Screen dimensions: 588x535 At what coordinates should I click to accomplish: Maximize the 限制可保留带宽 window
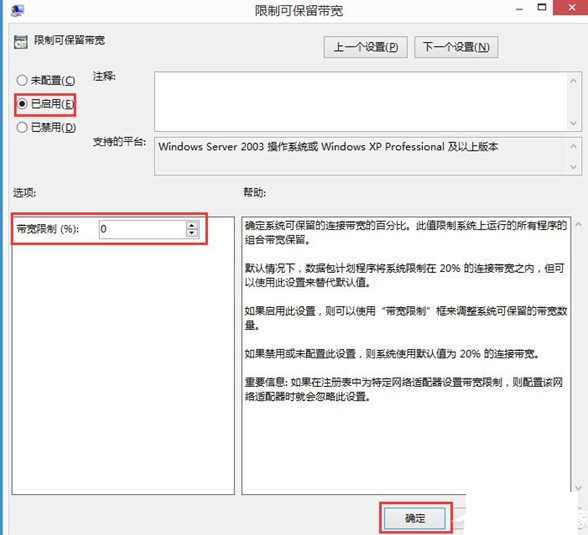(x=542, y=8)
